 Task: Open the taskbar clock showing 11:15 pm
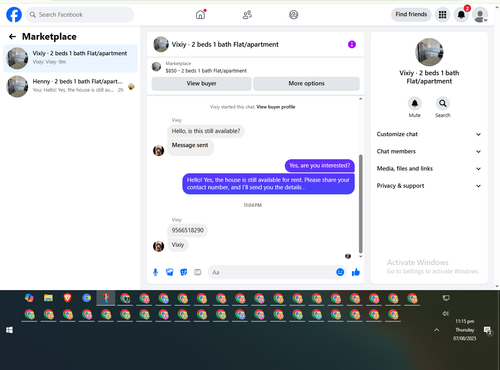465,330
